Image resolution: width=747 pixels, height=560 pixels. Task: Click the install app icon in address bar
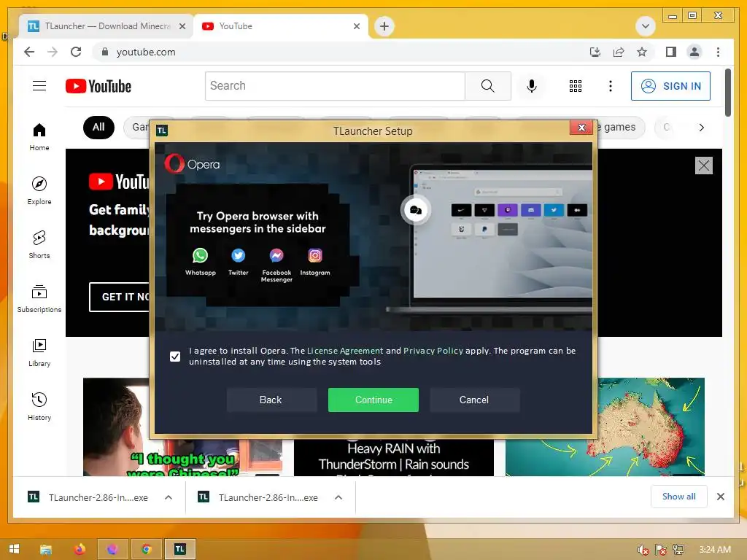tap(595, 52)
